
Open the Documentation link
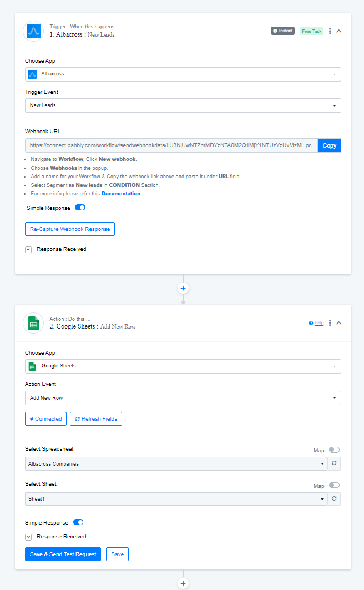(x=121, y=193)
